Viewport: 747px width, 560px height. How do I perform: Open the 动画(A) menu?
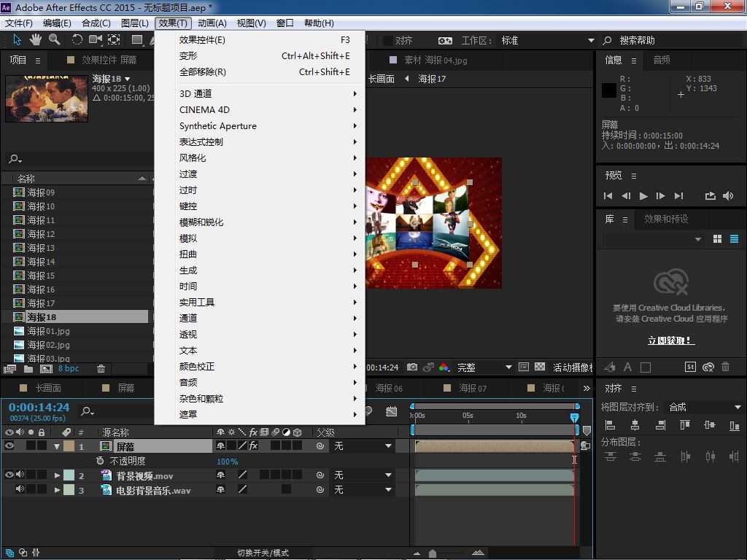(x=212, y=23)
